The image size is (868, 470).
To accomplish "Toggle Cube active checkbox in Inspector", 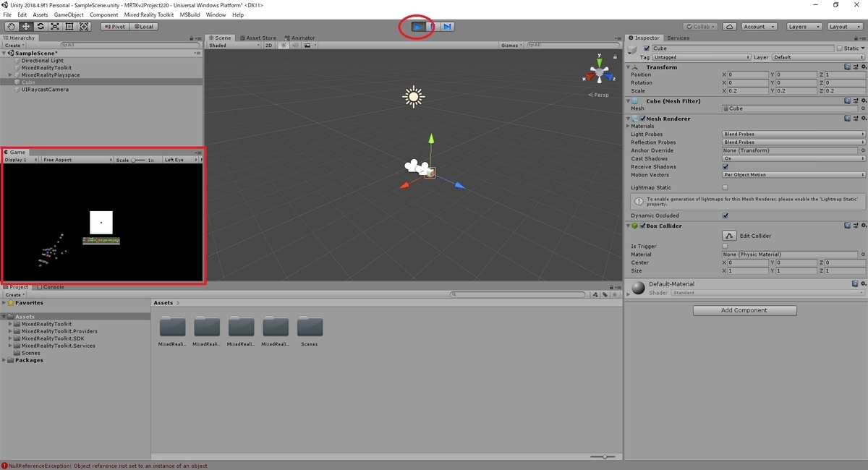I will pyautogui.click(x=647, y=48).
